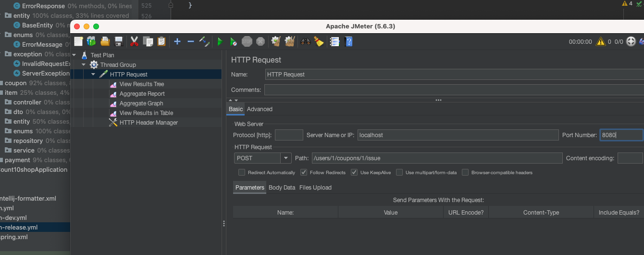Switch to the Advanced tab
This screenshot has width=644, height=255.
click(260, 109)
